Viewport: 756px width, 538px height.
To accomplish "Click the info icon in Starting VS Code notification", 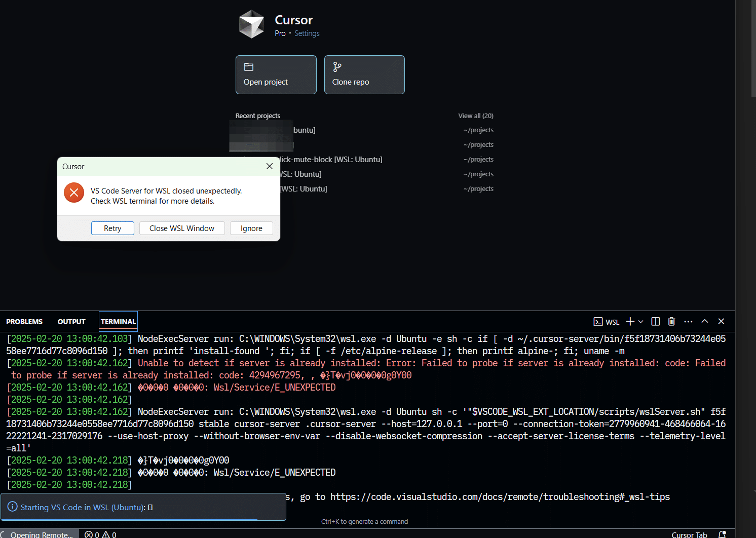I will [13, 507].
